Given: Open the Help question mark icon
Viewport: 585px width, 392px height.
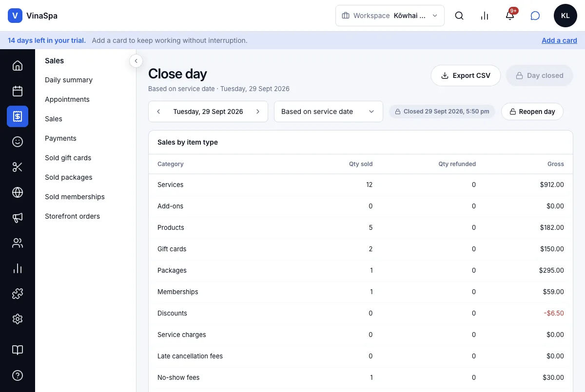Looking at the screenshot, I should click(x=18, y=375).
